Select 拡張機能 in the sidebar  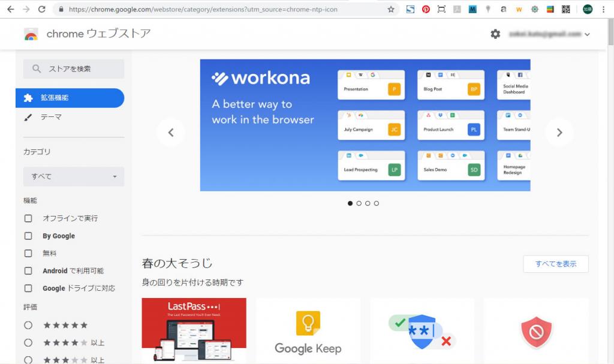tap(70, 98)
